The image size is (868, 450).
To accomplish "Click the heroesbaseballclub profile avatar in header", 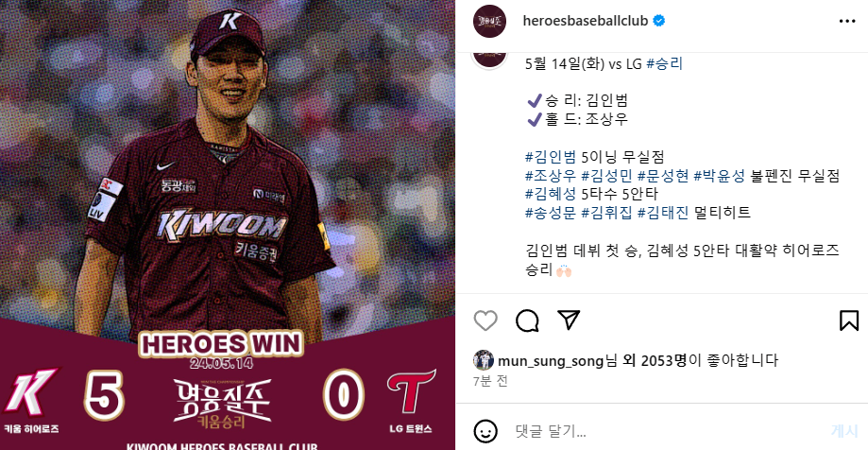I will click(489, 21).
